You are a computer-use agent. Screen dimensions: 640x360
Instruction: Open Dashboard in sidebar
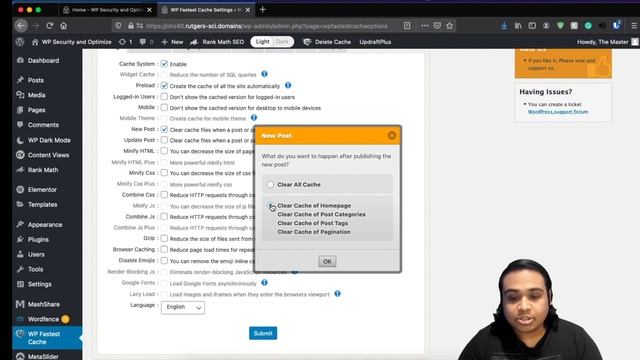point(43,60)
